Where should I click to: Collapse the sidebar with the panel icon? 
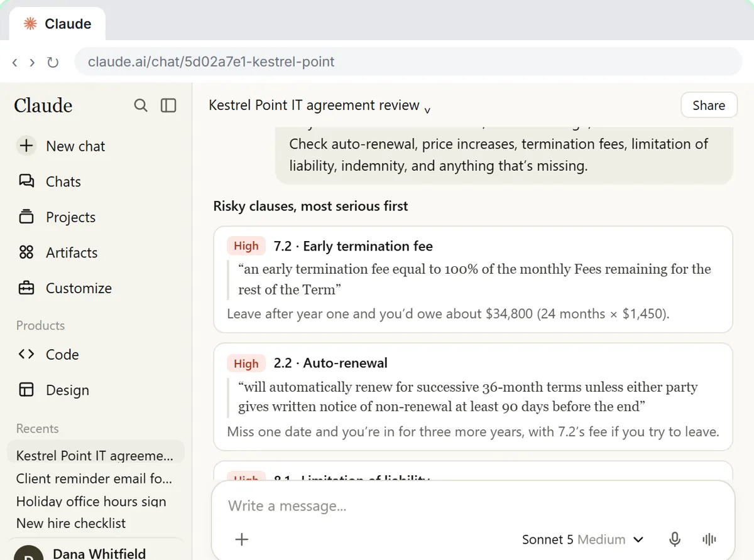pos(168,105)
